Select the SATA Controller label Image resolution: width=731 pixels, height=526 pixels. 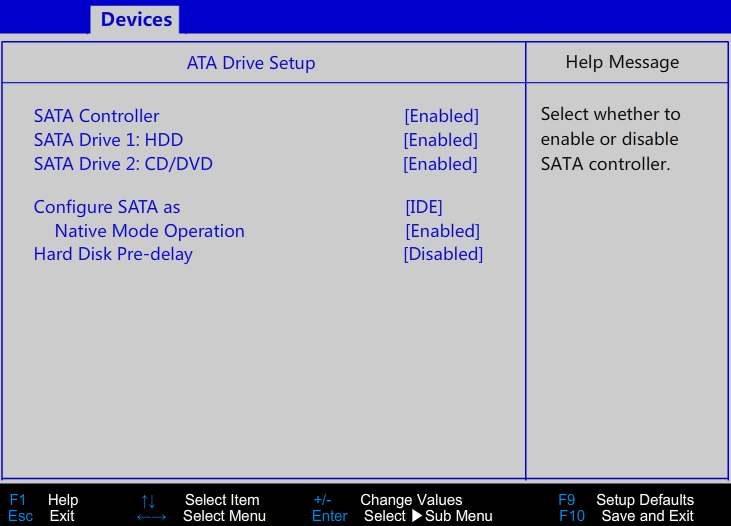point(96,116)
